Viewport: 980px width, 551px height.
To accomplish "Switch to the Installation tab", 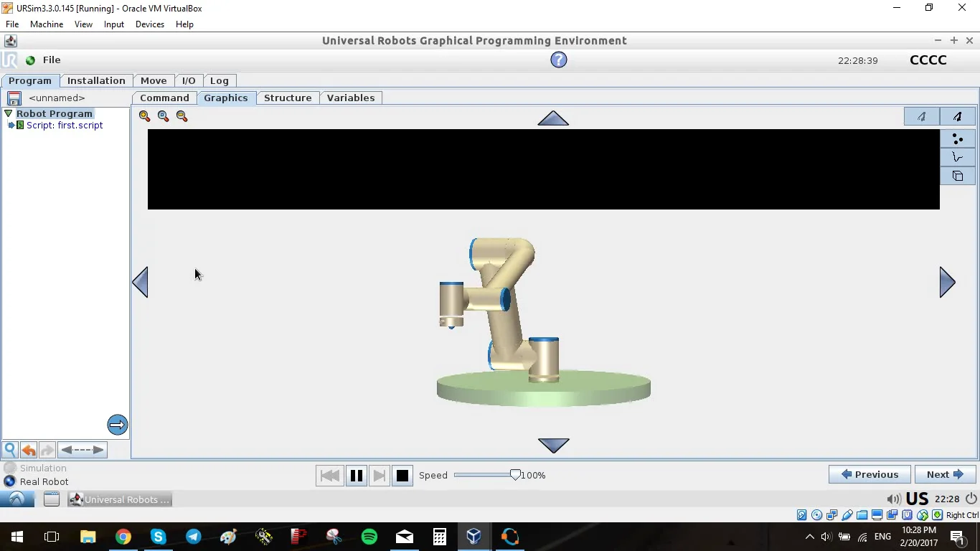I will click(x=96, y=80).
